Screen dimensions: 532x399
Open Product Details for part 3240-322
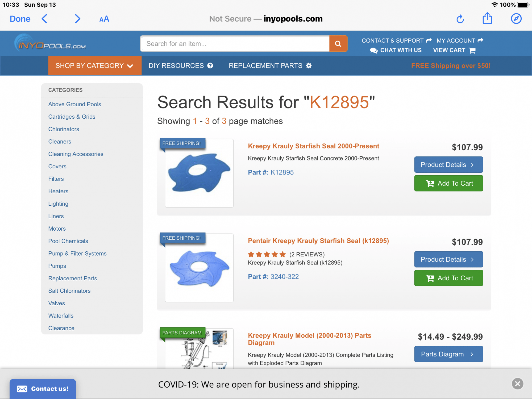click(x=448, y=259)
